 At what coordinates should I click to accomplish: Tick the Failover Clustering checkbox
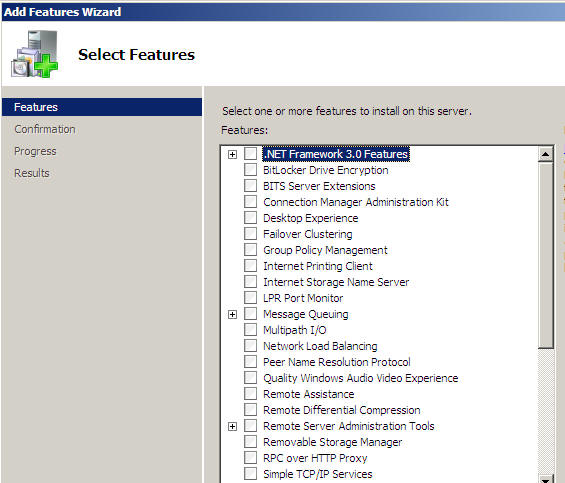tap(250, 234)
